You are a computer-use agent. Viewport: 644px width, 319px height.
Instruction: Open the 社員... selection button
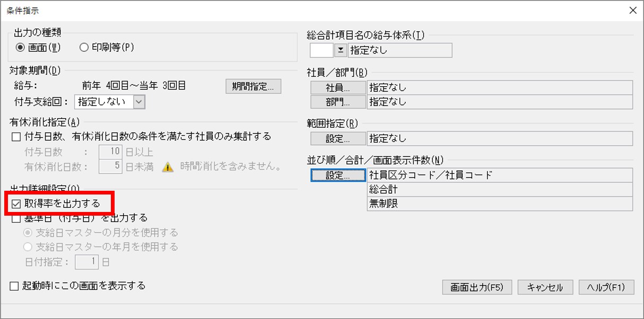338,87
